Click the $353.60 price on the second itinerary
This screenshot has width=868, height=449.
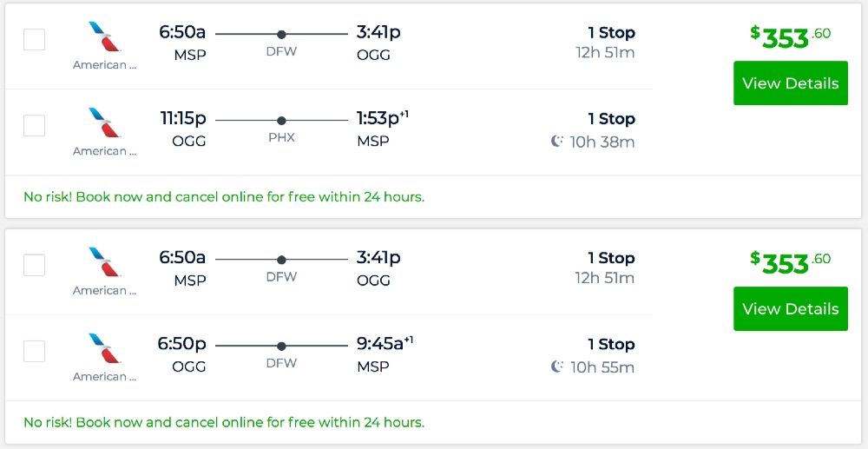[x=790, y=262]
